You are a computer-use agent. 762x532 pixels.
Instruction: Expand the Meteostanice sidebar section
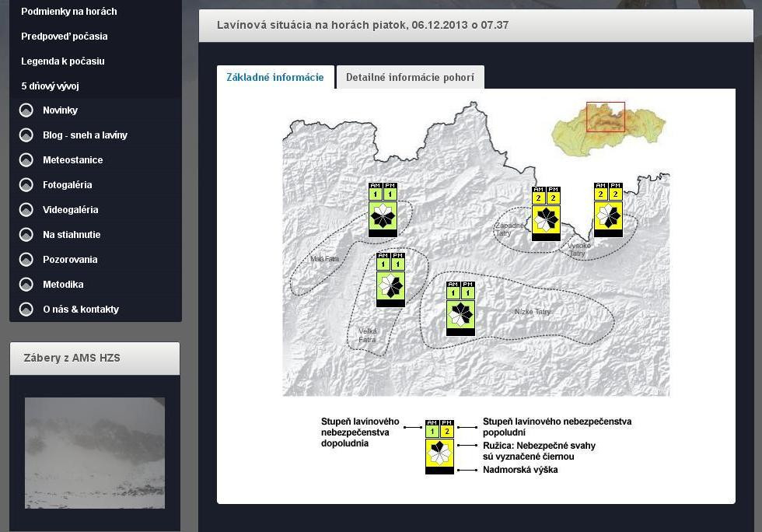(72, 160)
